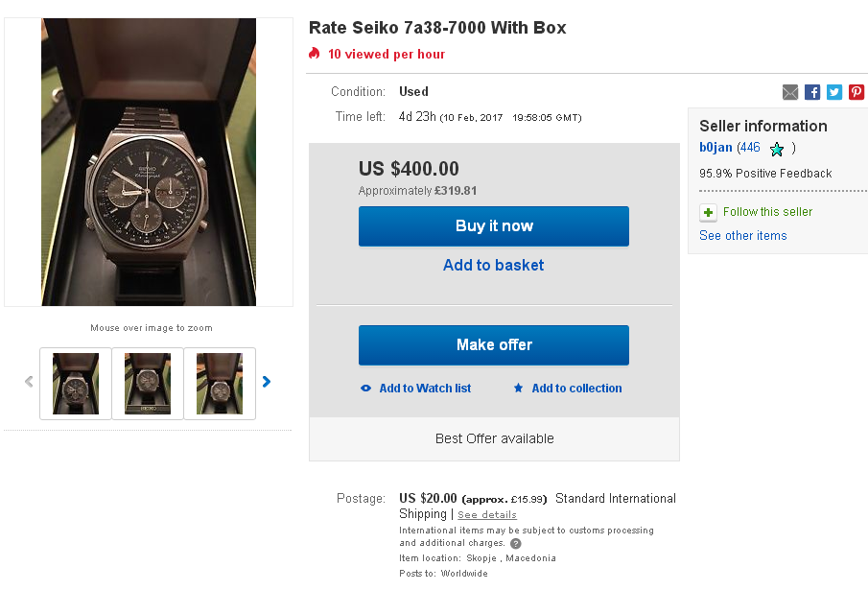Screen dimensions: 868x590
Task: Select the second watch thumbnail
Action: [148, 384]
